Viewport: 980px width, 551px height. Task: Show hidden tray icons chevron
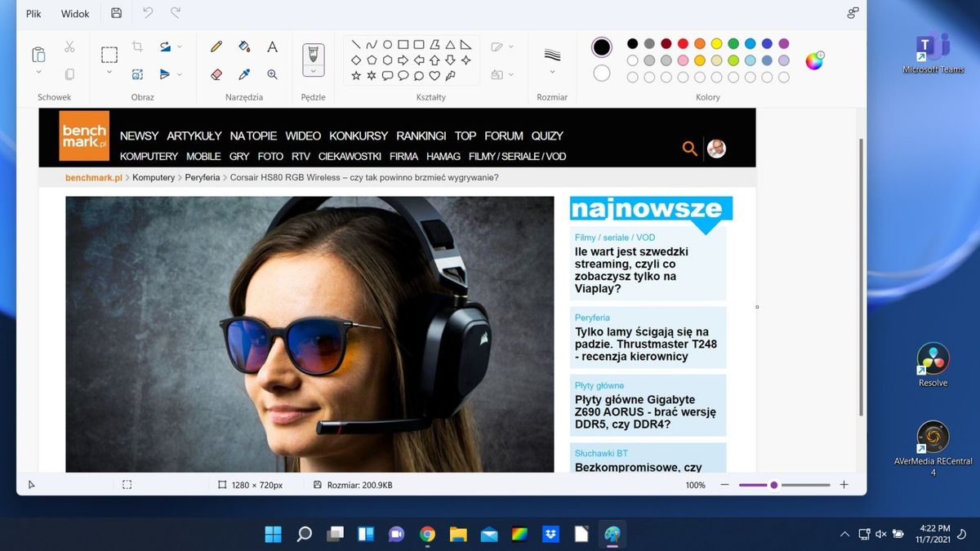pos(844,535)
